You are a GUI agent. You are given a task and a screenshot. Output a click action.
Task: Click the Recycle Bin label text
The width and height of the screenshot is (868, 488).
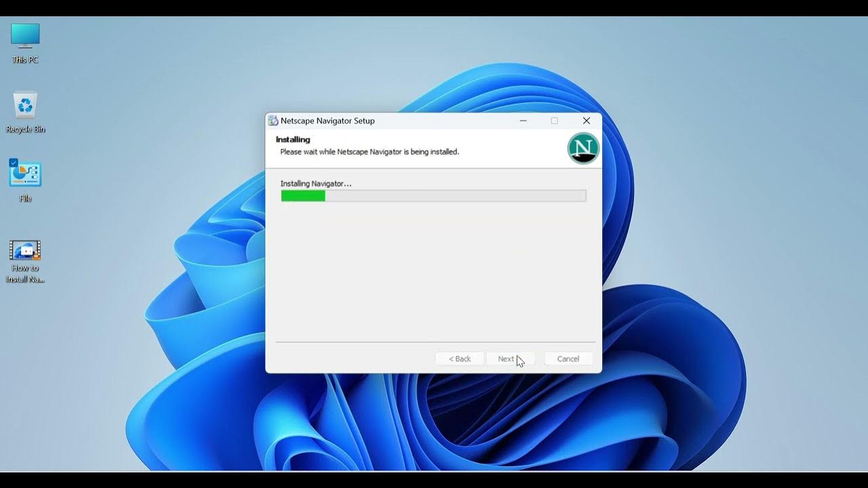[x=25, y=129]
